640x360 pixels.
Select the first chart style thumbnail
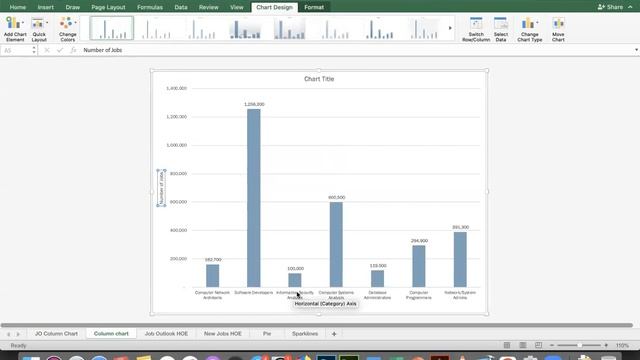[111, 28]
